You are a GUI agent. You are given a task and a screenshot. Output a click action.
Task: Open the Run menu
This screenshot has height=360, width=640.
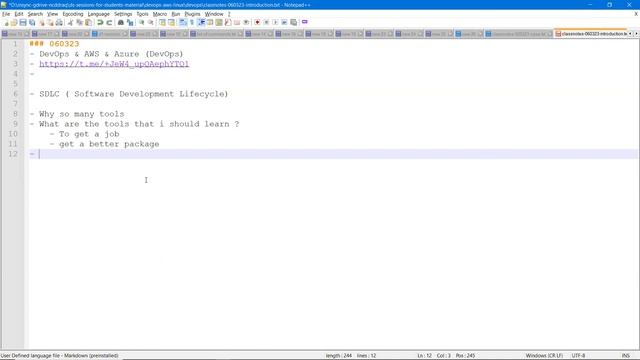(176, 14)
